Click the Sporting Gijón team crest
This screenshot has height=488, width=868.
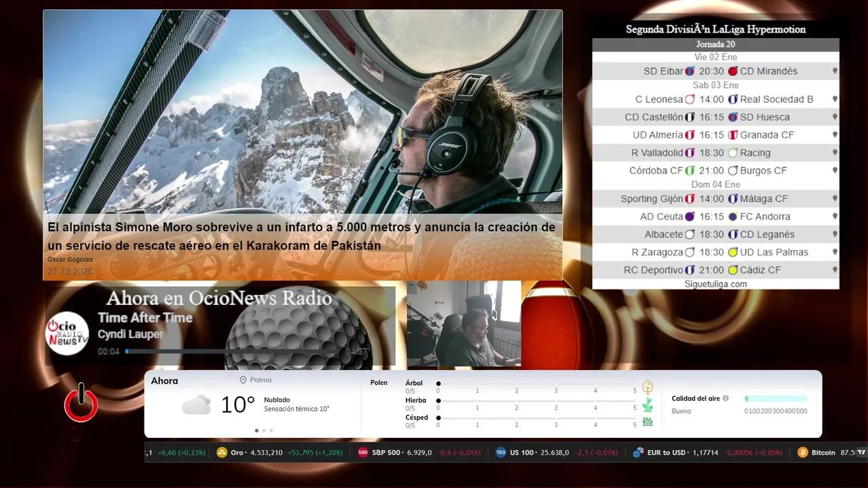click(x=690, y=199)
